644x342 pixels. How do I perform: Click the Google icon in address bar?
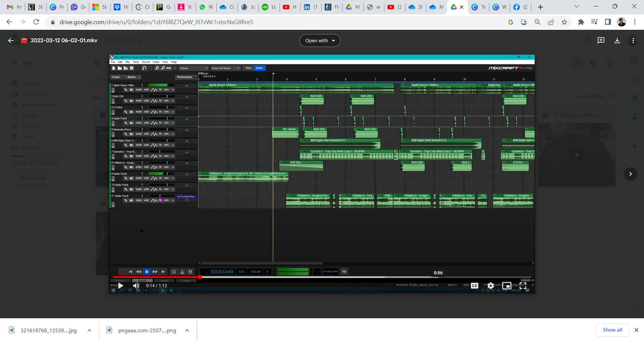511,22
